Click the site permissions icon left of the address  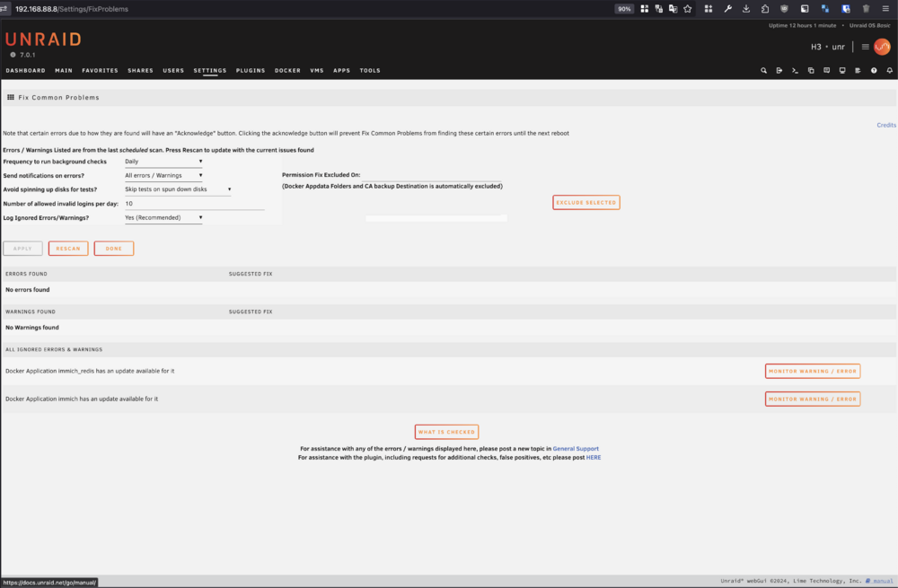pos(4,9)
